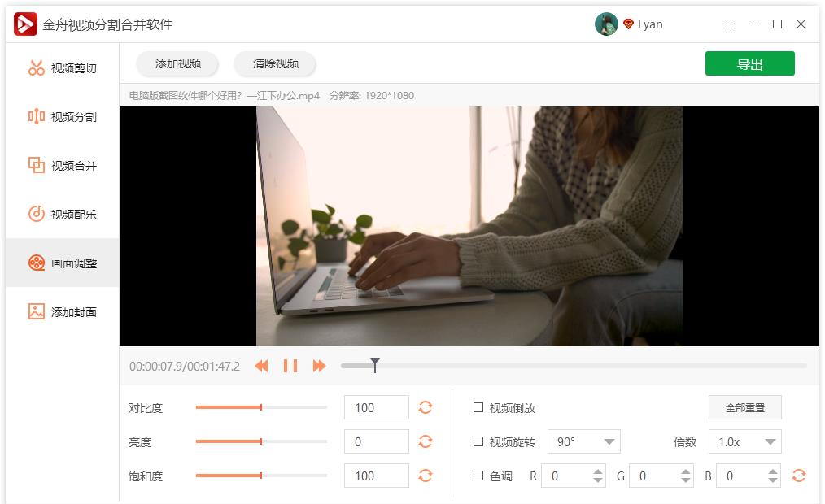Open the 倍数 1.0x multiplier dropdown
Viewport: 825px width, 504px height.
[x=743, y=441]
